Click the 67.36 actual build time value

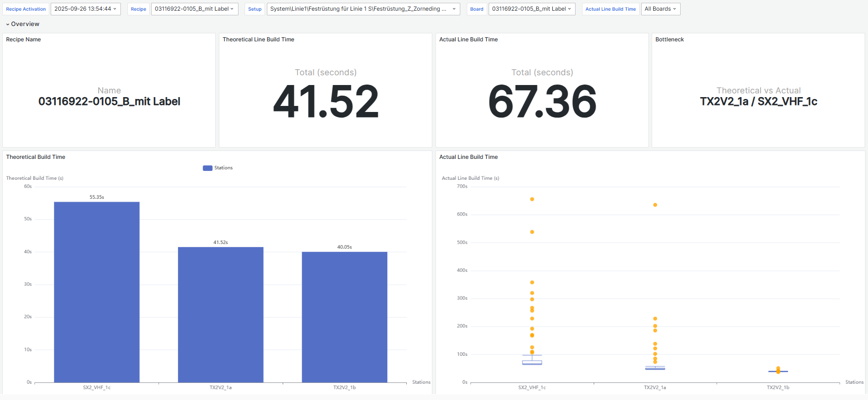(542, 101)
